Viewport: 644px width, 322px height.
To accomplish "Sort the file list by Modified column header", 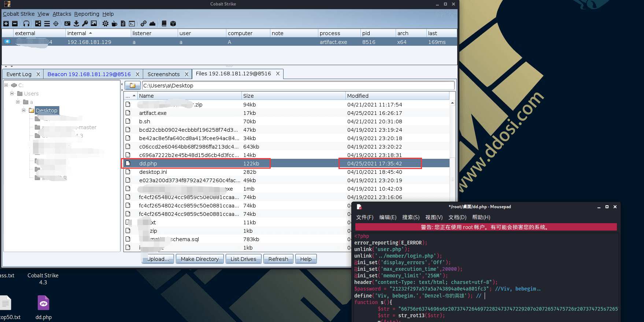I will pyautogui.click(x=397, y=96).
